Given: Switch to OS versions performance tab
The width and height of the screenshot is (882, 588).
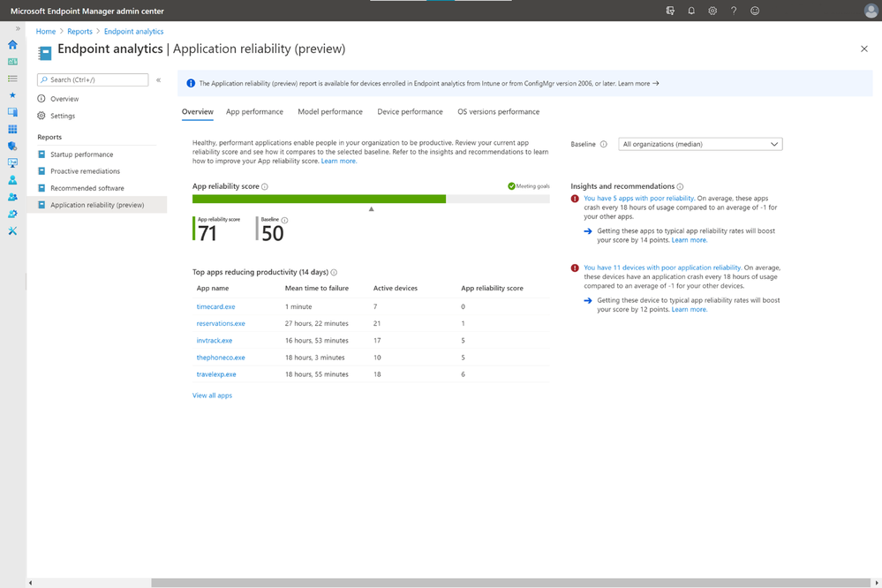Looking at the screenshot, I should point(498,112).
